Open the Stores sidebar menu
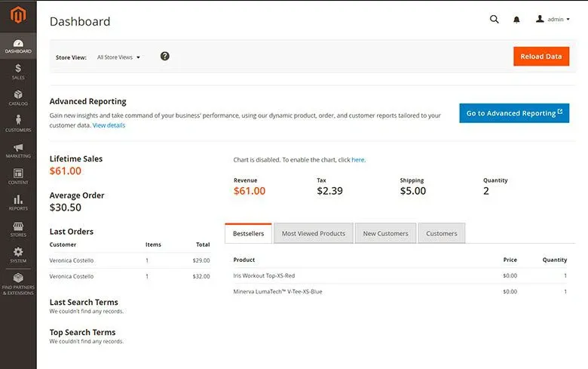588x369 pixels. [x=18, y=229]
